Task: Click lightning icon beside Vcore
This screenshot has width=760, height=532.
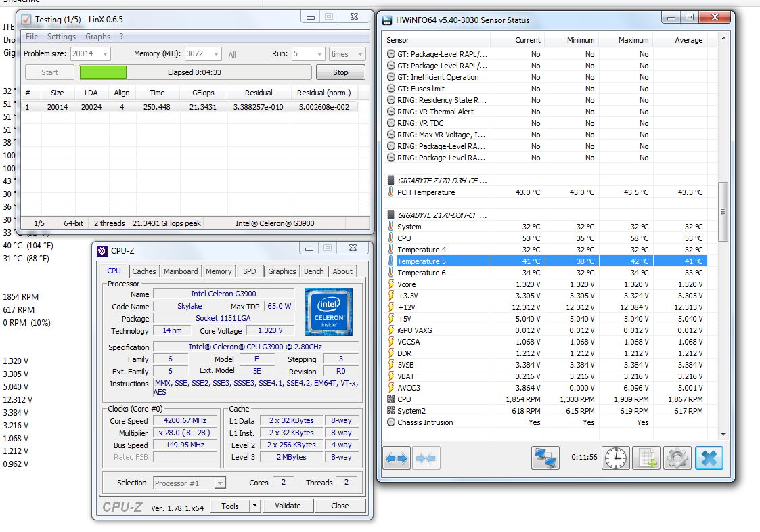Action: click(390, 284)
